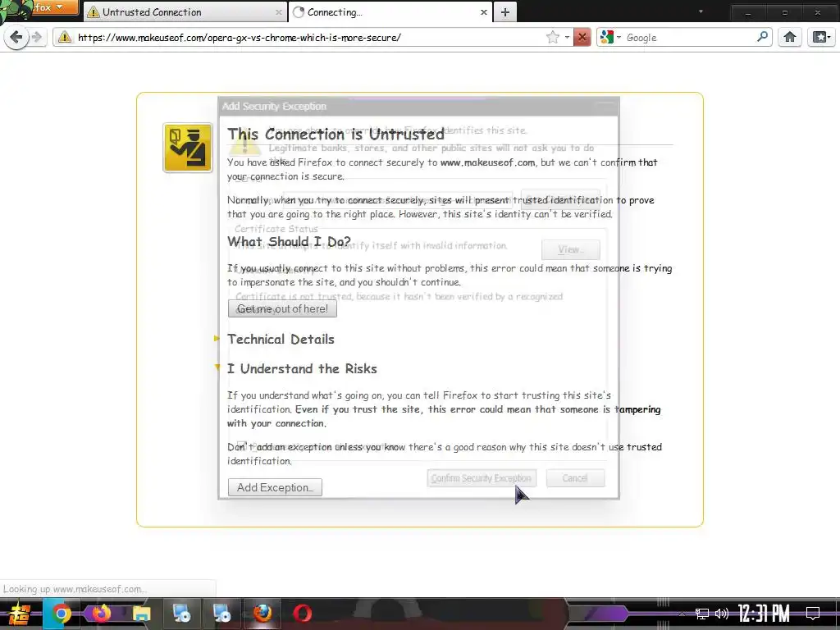Click the View... certificate button in dialog

(570, 249)
